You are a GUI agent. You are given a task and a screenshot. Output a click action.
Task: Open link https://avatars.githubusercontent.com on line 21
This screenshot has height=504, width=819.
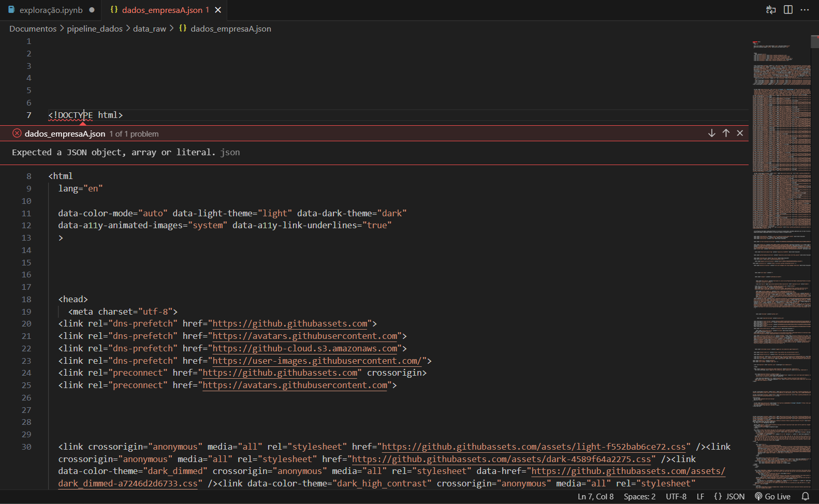(x=305, y=336)
